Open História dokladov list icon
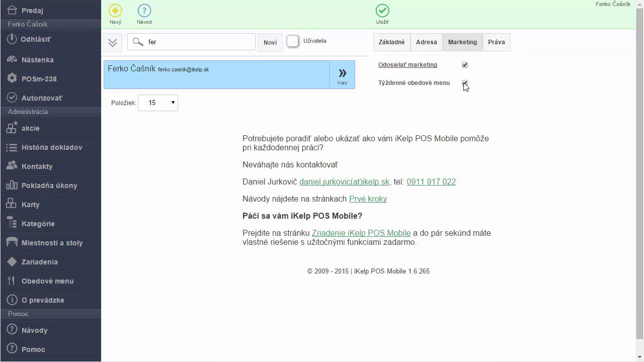 12,147
